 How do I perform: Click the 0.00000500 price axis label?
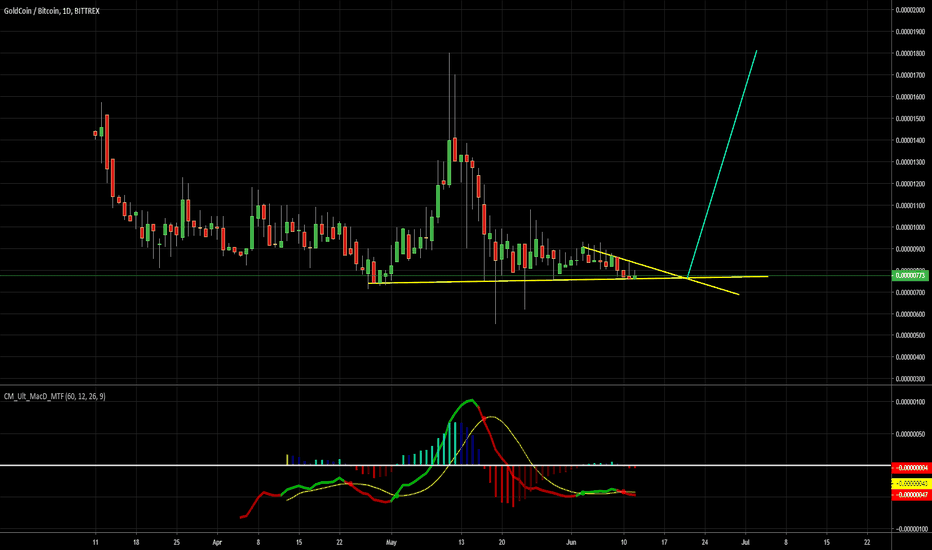click(x=910, y=335)
